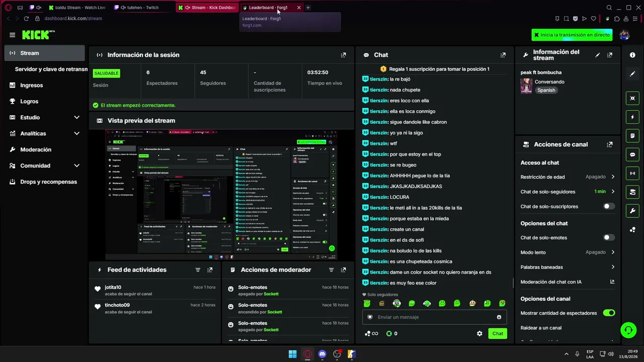This screenshot has height=362, width=644.
Task: Click the Enviar un mensaje field
Action: [x=434, y=317]
